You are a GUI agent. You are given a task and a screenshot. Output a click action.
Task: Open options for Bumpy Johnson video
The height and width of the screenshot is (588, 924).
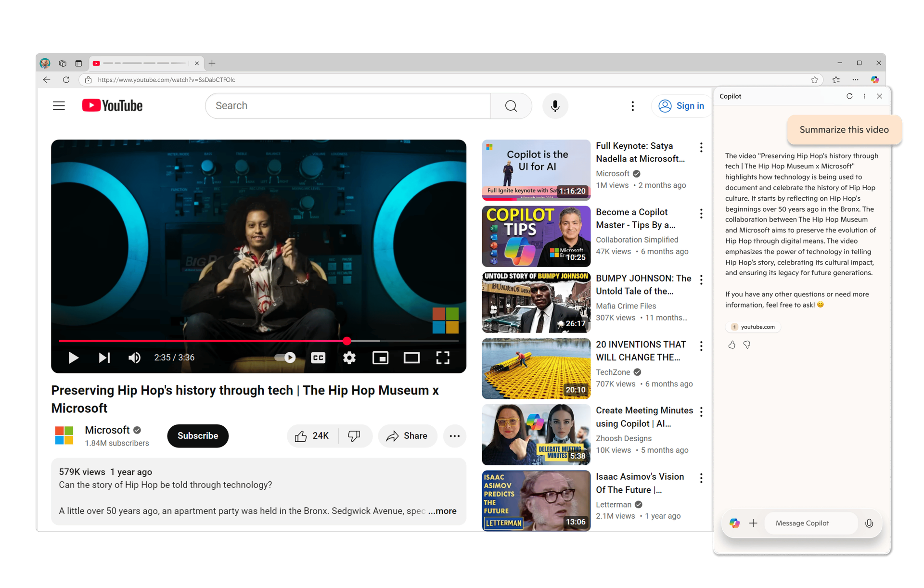click(701, 280)
